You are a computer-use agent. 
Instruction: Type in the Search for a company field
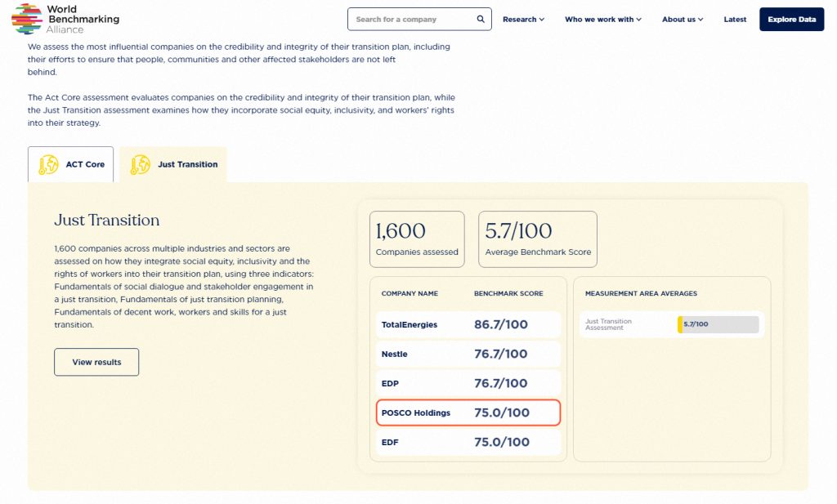point(414,20)
